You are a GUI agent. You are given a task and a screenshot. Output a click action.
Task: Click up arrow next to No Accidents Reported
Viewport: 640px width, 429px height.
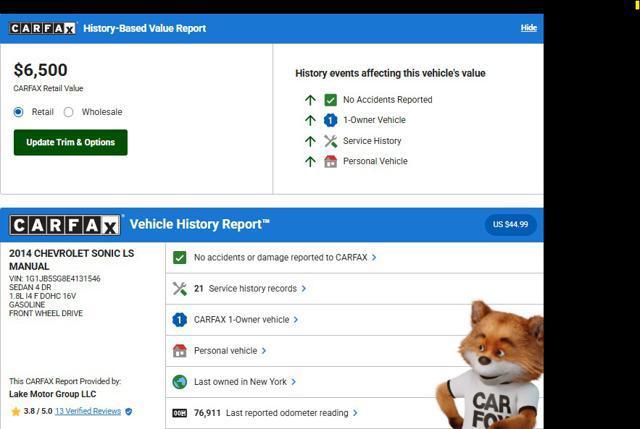pyautogui.click(x=310, y=100)
